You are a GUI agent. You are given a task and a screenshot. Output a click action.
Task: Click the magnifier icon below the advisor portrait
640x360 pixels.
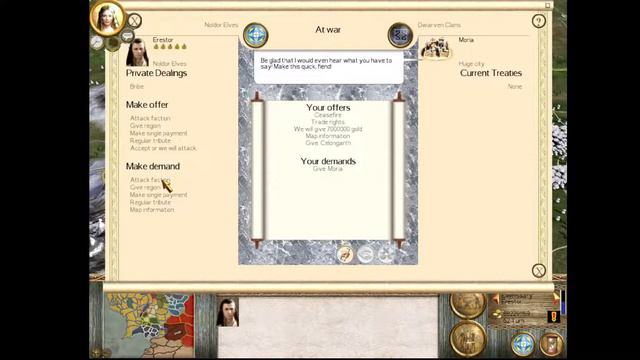tap(97, 42)
